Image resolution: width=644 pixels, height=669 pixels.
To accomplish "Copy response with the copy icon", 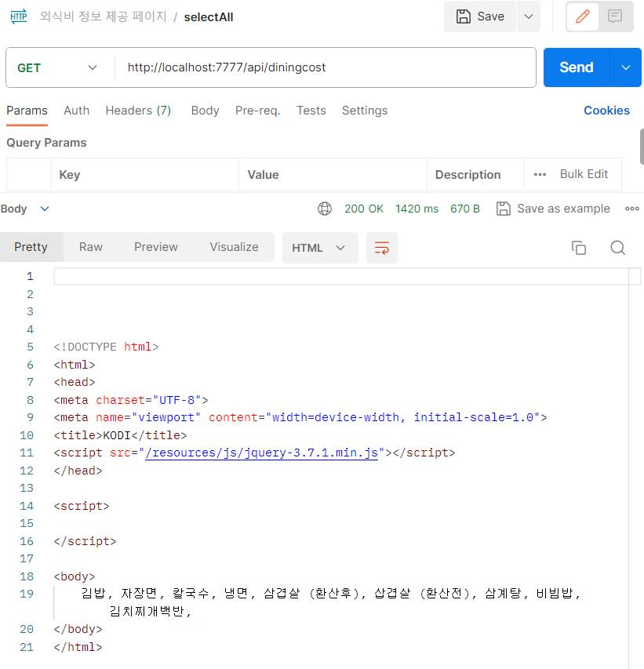I will point(579,248).
